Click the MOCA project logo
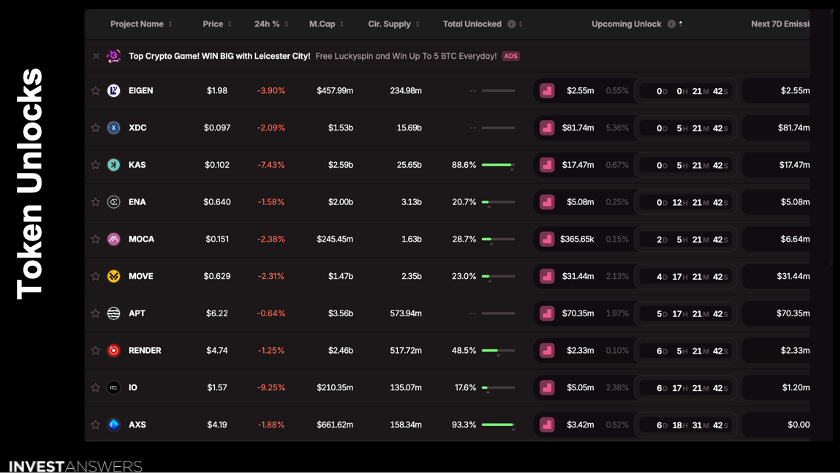The image size is (840, 473). tap(114, 239)
